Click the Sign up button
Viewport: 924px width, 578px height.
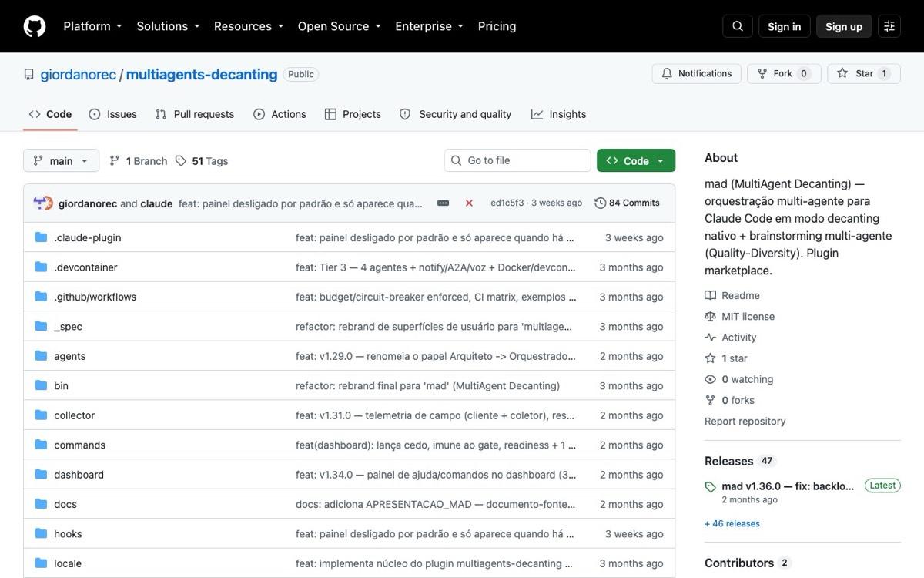coord(843,26)
